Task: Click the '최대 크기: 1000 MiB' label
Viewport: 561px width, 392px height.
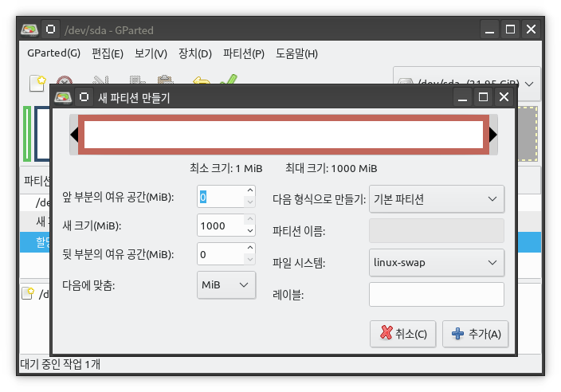Action: click(x=331, y=168)
